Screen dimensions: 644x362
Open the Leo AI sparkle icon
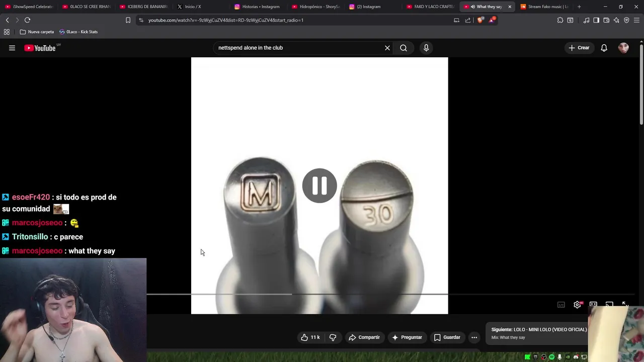(x=616, y=20)
